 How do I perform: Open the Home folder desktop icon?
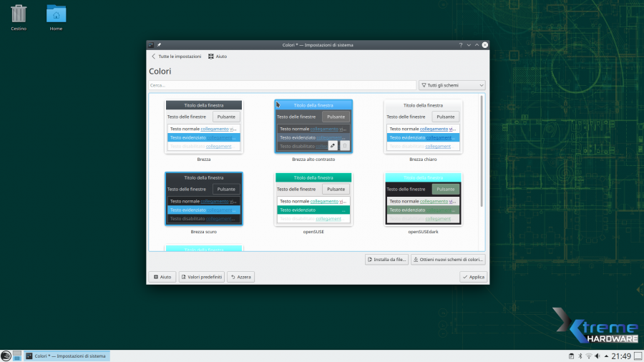[56, 16]
